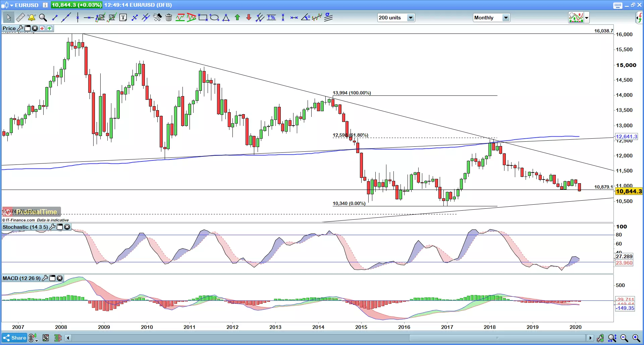
Task: Close the Price panel
Action: [35, 28]
